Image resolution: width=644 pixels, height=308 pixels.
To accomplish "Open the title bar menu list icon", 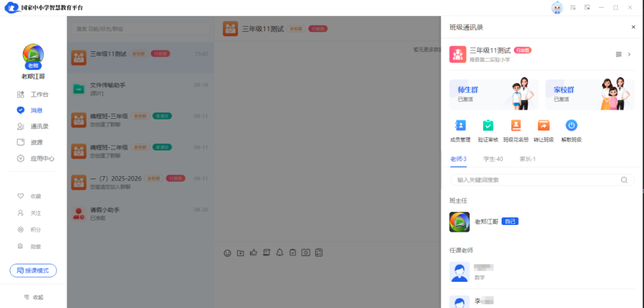I will tap(573, 7).
